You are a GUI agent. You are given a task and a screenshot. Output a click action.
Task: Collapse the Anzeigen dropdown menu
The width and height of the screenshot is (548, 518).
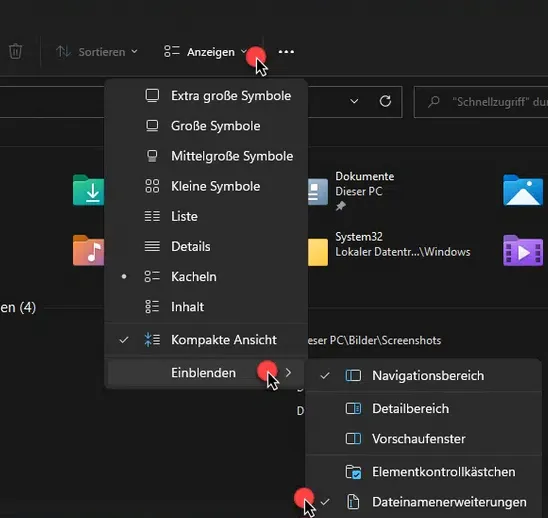(x=206, y=52)
